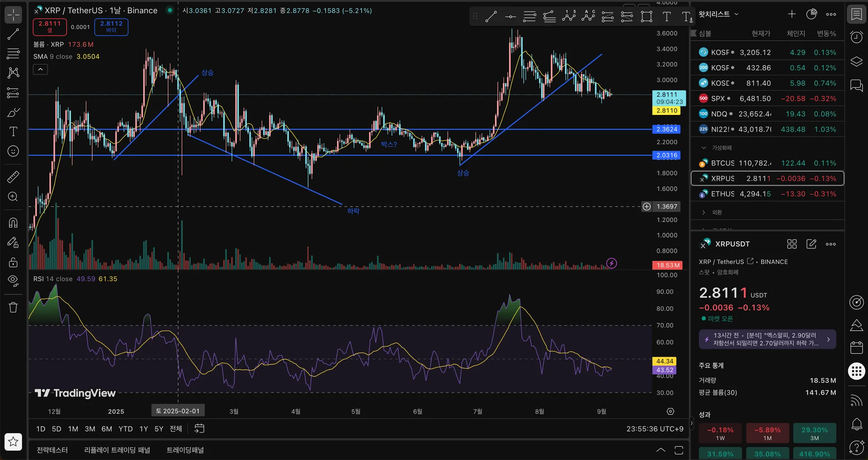
Task: Open the grid layout icon beside XRPUSDT
Action: point(792,244)
